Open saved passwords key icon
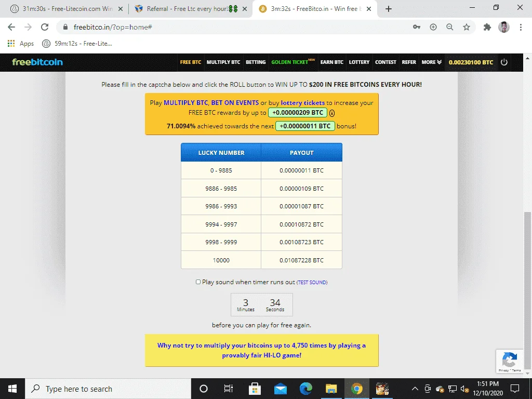 (x=417, y=27)
